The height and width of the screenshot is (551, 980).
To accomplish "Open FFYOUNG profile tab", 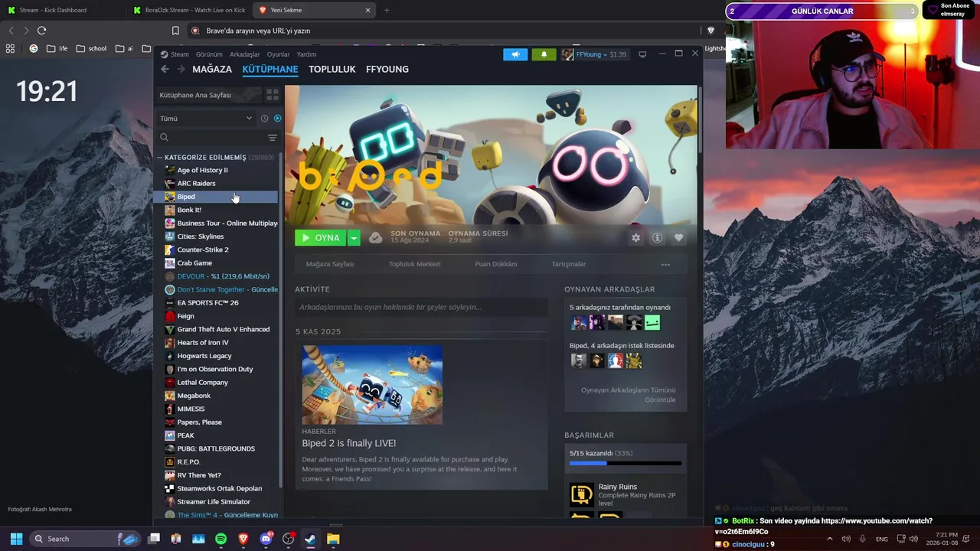I will tap(387, 69).
